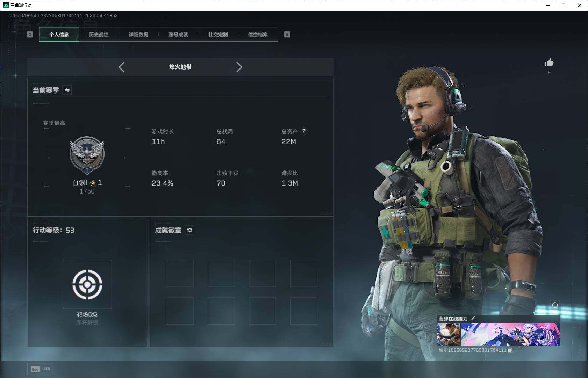
Task: Click the 三角洲行动 app icon in title bar
Action: (6, 5)
